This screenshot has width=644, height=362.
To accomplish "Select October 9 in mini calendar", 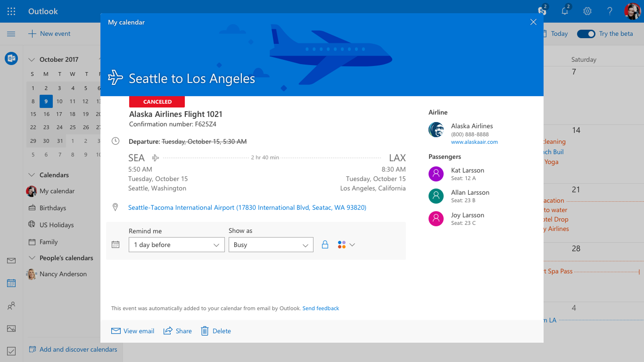I will pyautogui.click(x=46, y=101).
